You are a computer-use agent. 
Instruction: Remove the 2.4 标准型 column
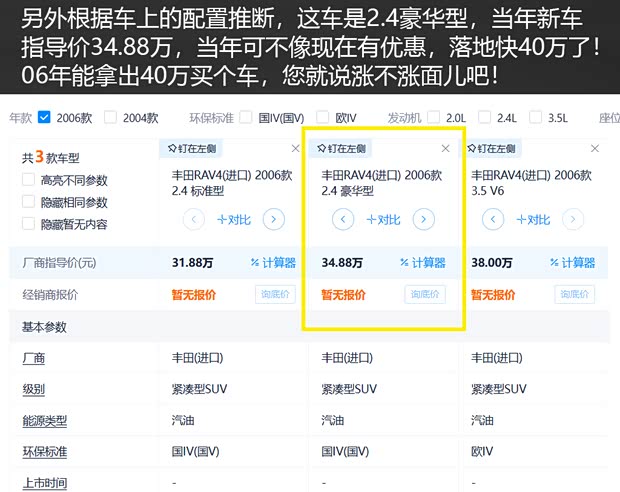[295, 149]
